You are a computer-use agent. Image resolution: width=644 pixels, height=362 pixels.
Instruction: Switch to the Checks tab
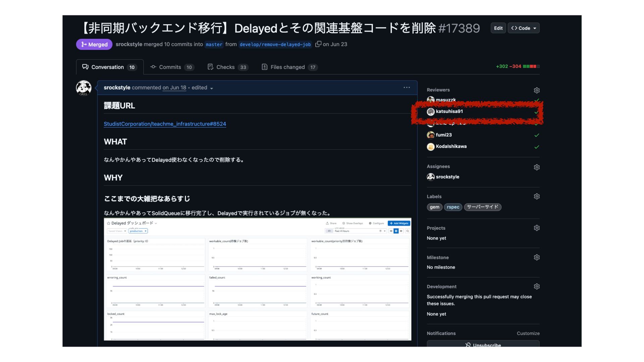click(228, 67)
